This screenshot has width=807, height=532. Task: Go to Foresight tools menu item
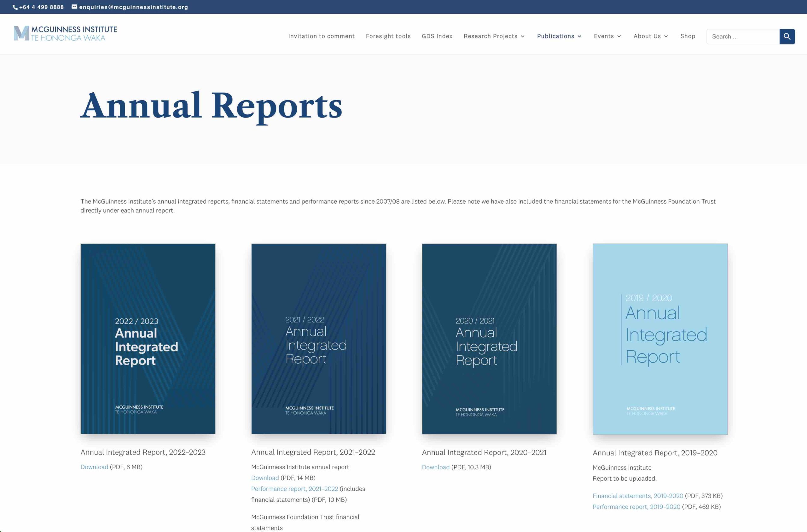coord(388,36)
